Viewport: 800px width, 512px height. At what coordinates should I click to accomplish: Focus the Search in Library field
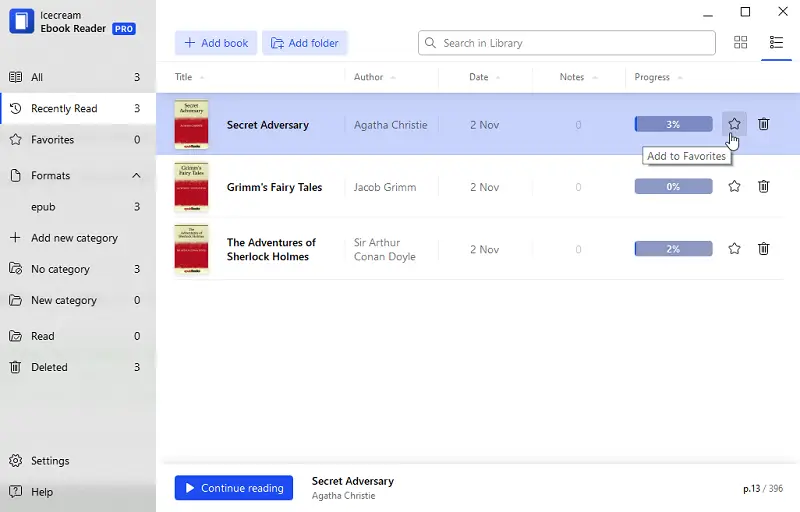click(566, 43)
